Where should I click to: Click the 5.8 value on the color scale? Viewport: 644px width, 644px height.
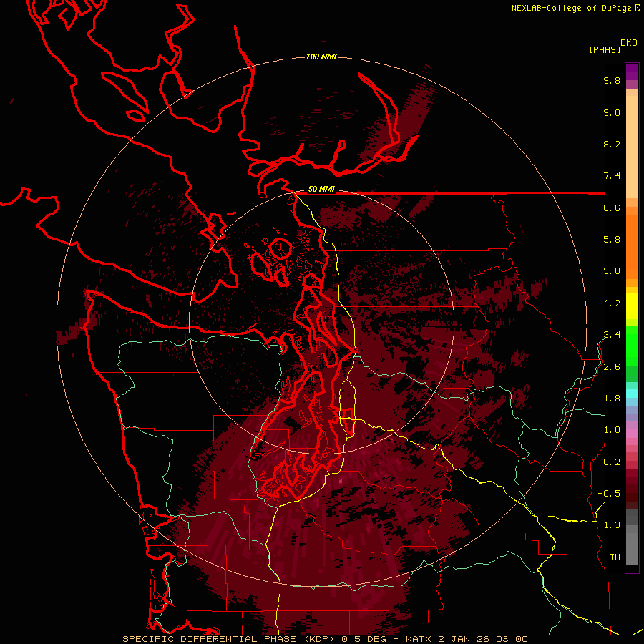pyautogui.click(x=612, y=240)
